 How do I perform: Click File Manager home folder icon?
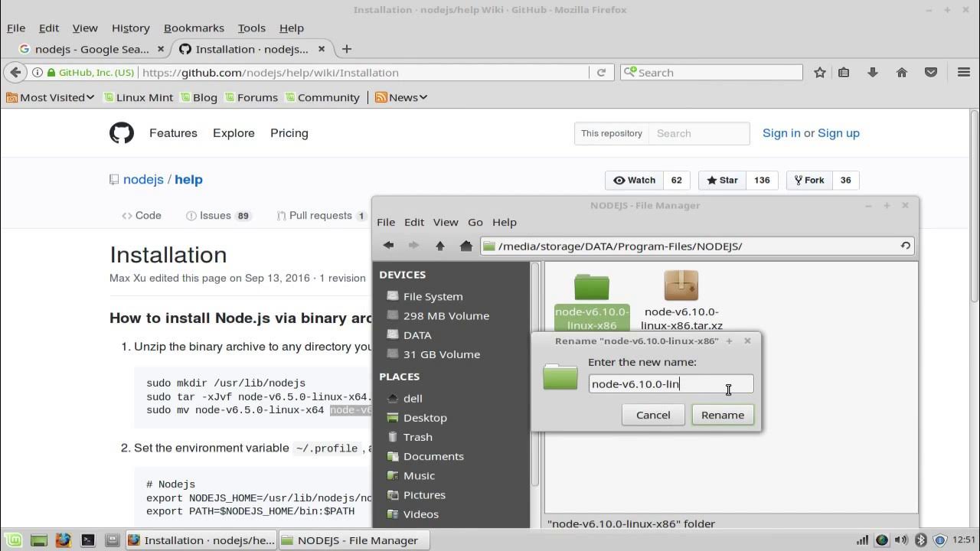point(465,246)
